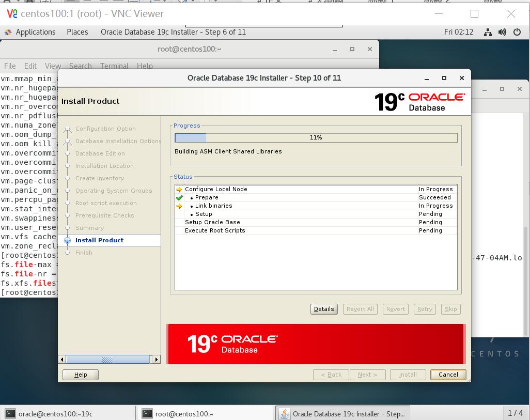
Task: Click the Install Product step bullet icon
Action: tap(67, 240)
